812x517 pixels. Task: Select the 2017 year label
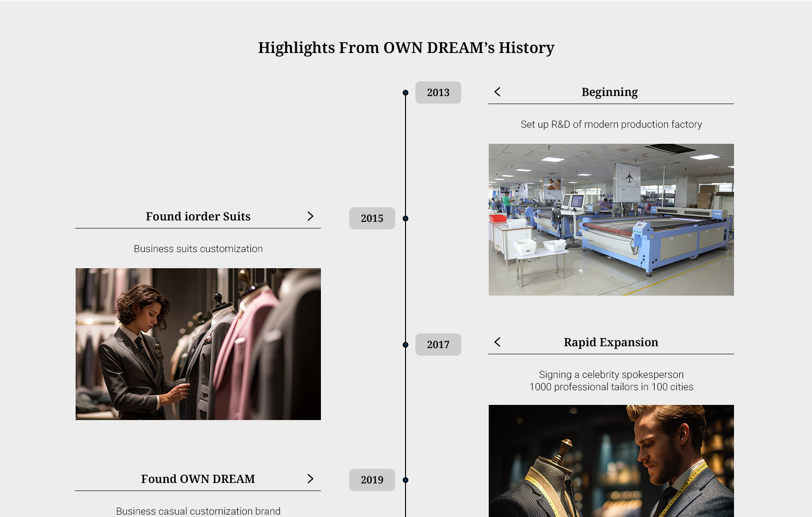(438, 344)
